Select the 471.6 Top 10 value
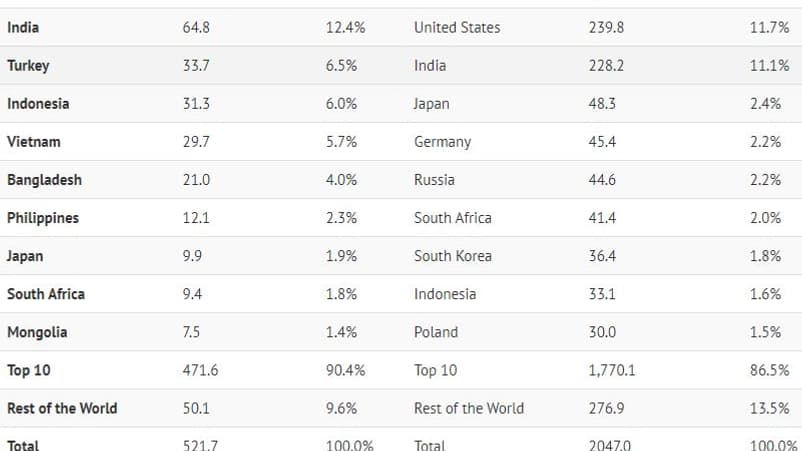Screen dimensions: 802x451 click(x=200, y=370)
